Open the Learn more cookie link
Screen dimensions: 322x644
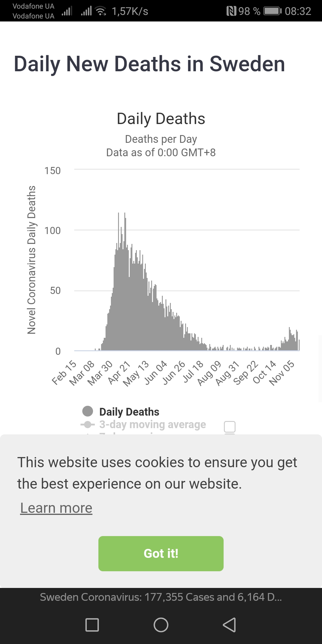click(56, 508)
